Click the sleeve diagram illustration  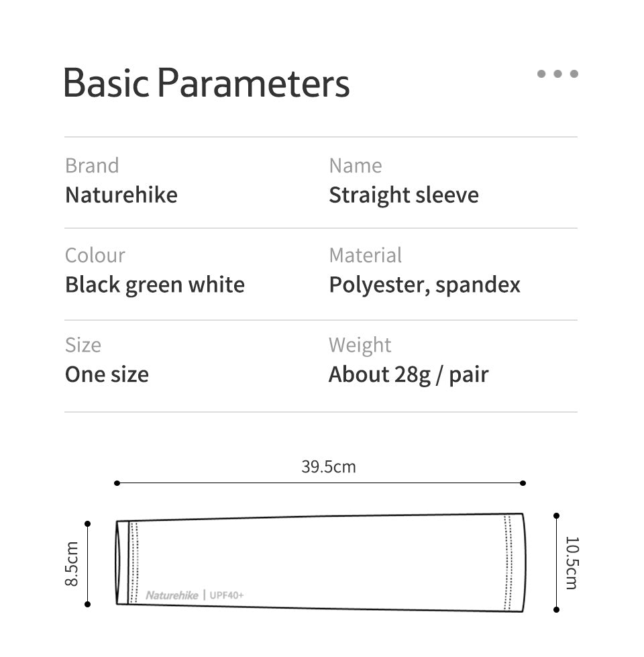321,563
